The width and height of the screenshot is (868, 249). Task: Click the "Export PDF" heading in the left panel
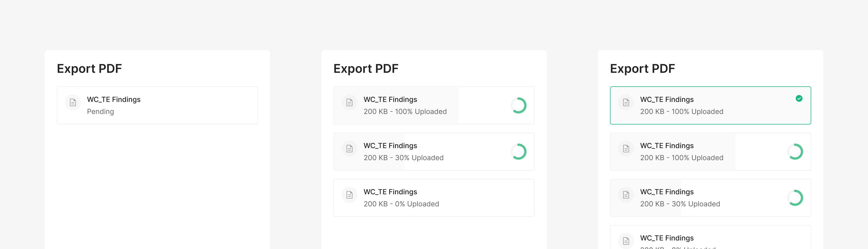click(x=89, y=69)
